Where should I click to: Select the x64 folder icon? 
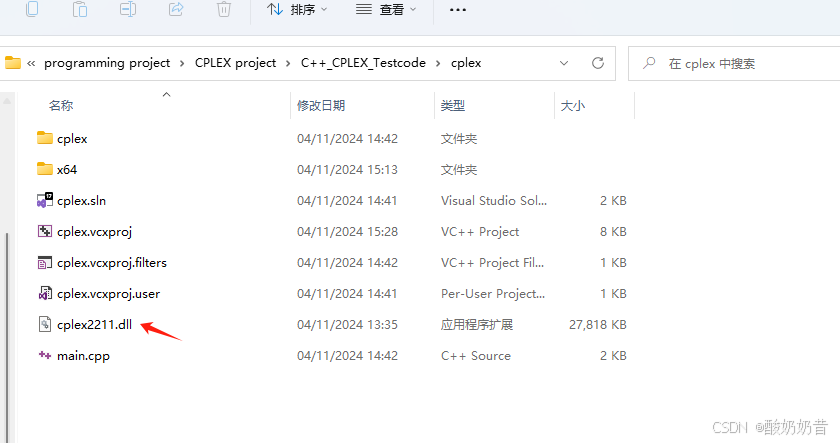pos(45,169)
